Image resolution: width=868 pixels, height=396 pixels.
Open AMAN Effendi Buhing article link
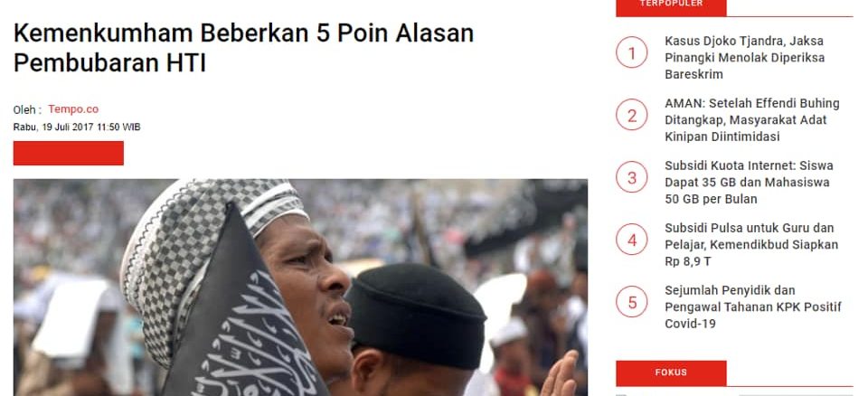[x=751, y=119]
